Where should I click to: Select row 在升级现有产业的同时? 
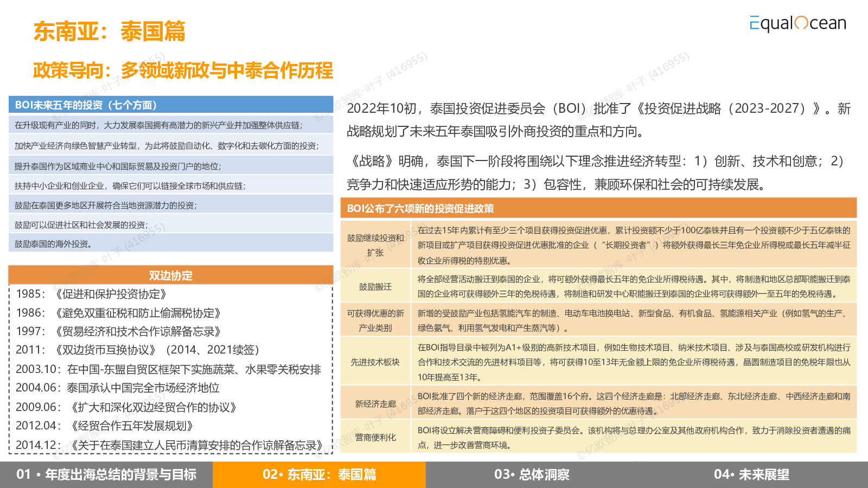(x=171, y=125)
